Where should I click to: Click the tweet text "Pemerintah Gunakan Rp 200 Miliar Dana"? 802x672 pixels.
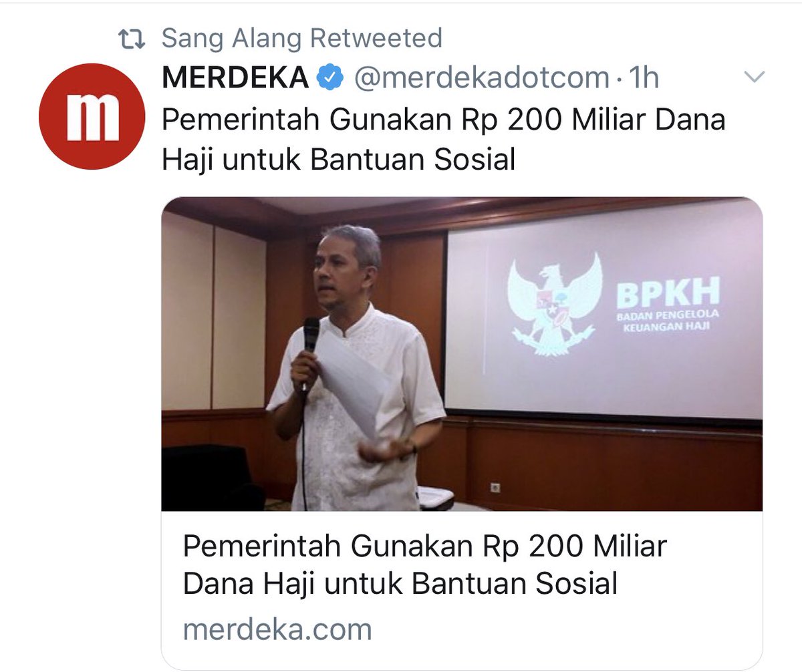(444, 120)
